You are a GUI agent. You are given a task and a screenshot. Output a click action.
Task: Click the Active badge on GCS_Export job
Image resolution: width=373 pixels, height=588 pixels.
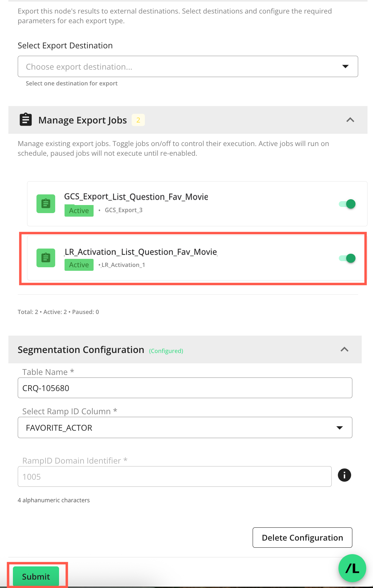(x=79, y=211)
